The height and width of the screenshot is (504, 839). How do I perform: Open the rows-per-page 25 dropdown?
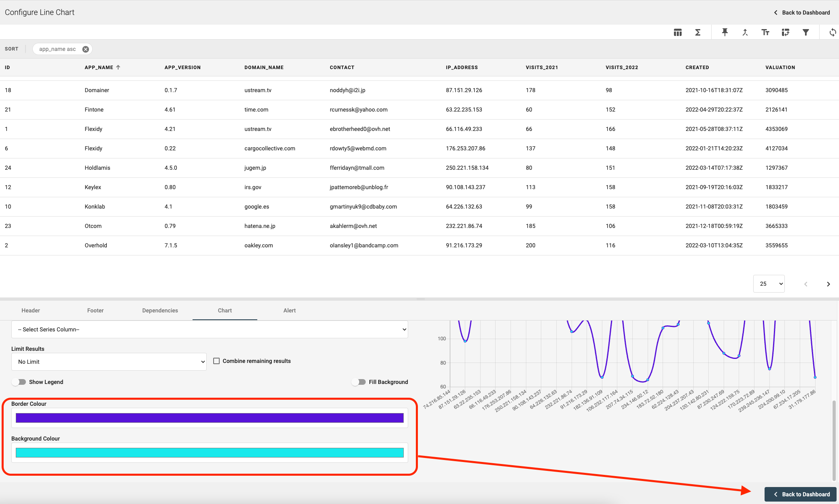(x=769, y=284)
